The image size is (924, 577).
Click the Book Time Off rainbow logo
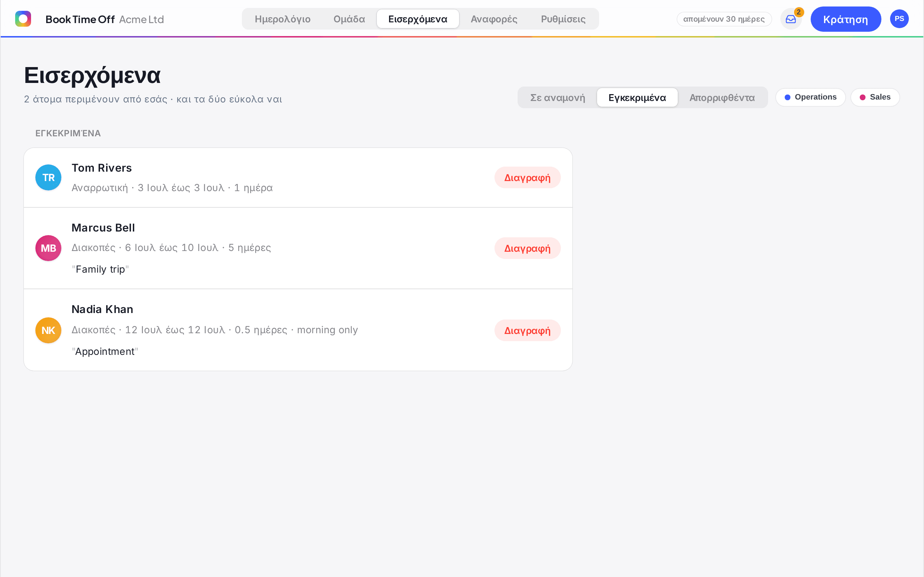23,19
